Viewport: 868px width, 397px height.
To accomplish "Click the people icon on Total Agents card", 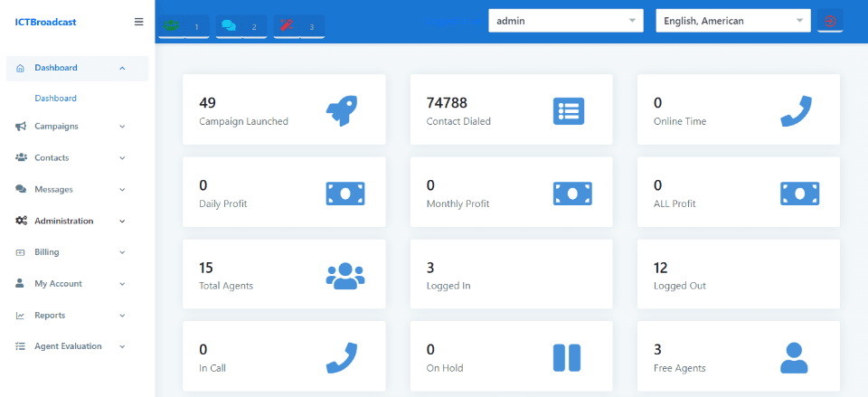I will (x=345, y=275).
